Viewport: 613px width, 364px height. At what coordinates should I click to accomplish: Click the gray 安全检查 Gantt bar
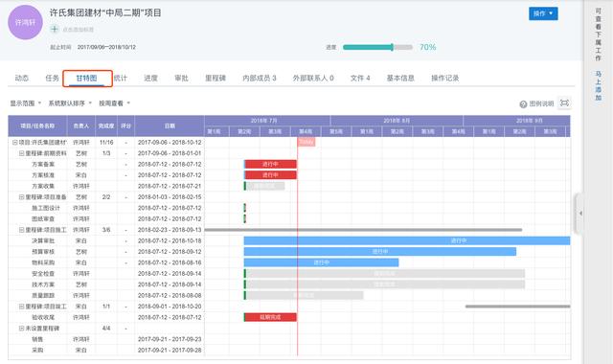pos(384,274)
